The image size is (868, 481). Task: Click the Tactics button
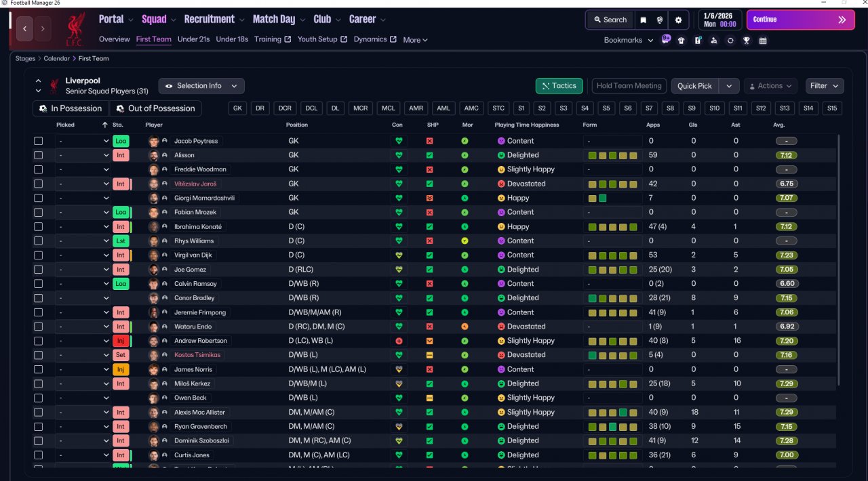(559, 86)
